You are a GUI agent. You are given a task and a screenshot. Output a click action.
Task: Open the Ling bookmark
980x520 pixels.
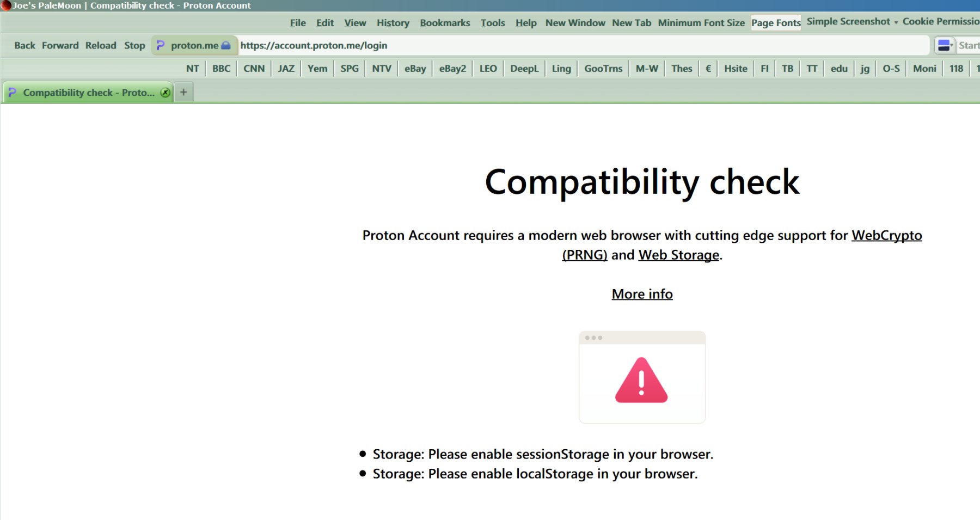point(561,69)
